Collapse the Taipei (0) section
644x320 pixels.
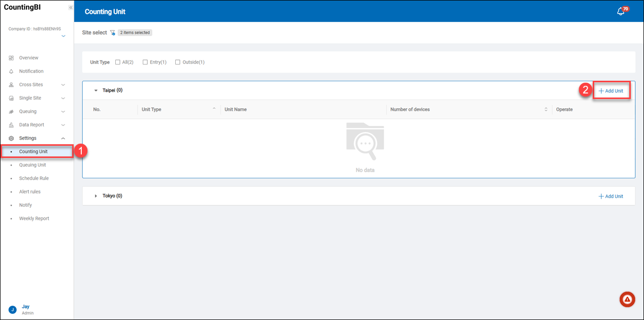pyautogui.click(x=95, y=90)
